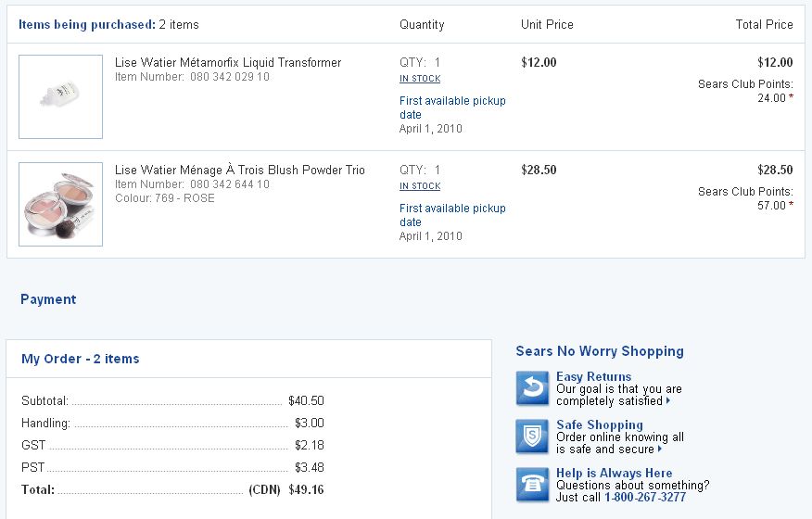Click item number 080 342 644 10

click(229, 184)
